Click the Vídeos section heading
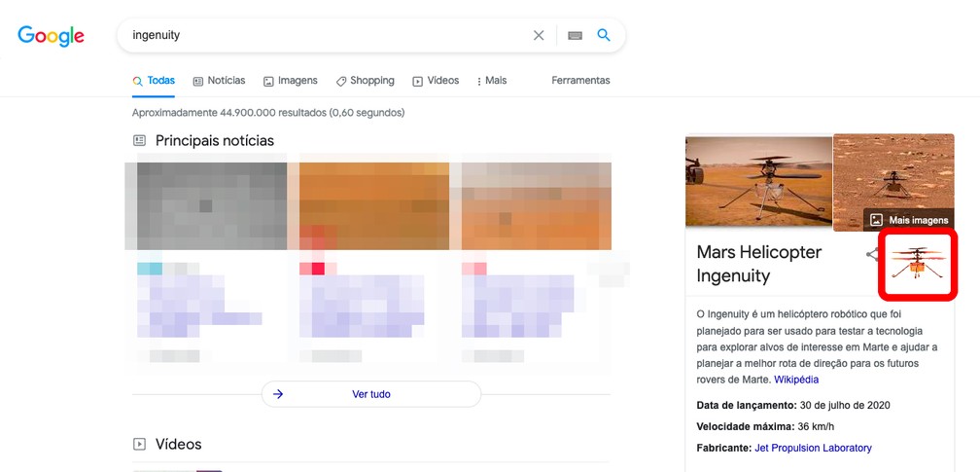980x472 pixels. [178, 444]
